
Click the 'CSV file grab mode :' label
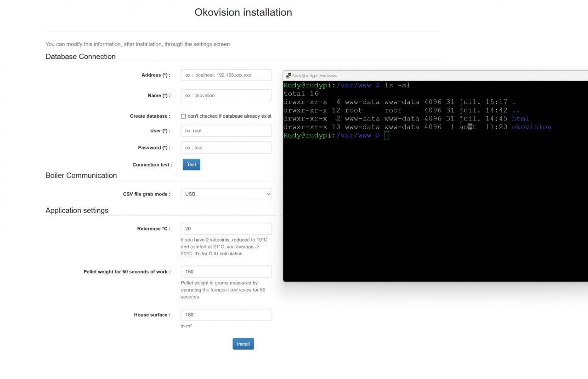coord(147,194)
